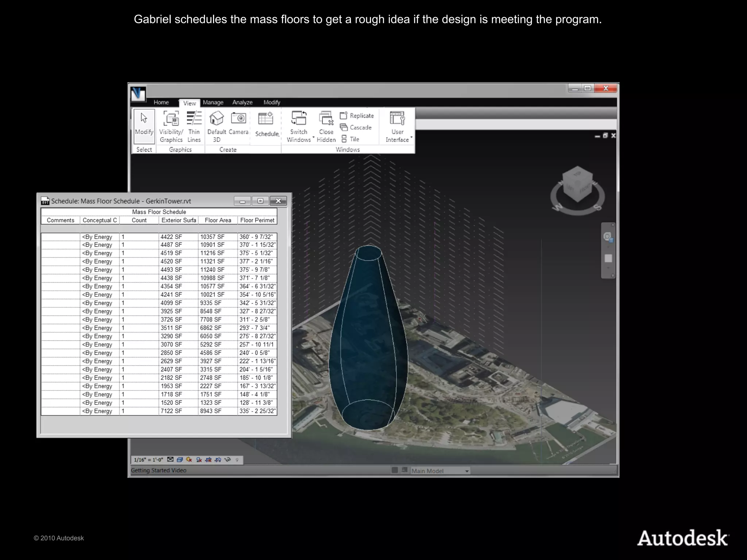Click the Mass Floor Schedule title cell
The width and height of the screenshot is (747, 560).
(x=159, y=212)
